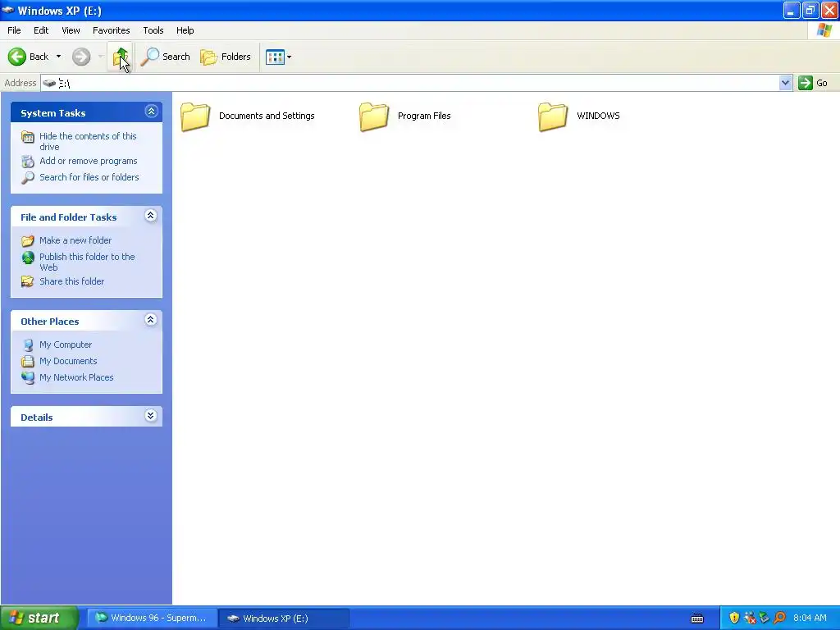The width and height of the screenshot is (840, 630).
Task: Click the "WINDOWS" folder name
Action: (x=598, y=116)
